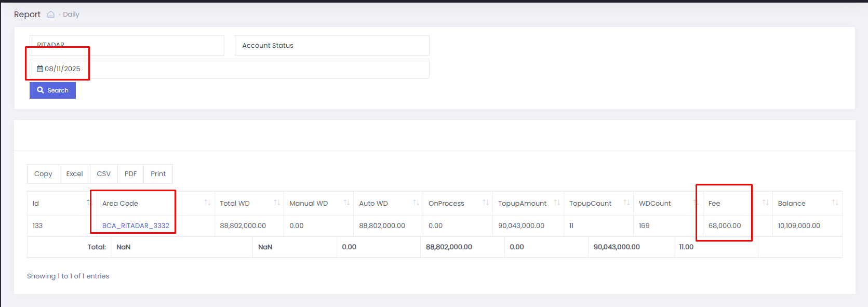Click the home icon in breadcrumb

point(51,15)
